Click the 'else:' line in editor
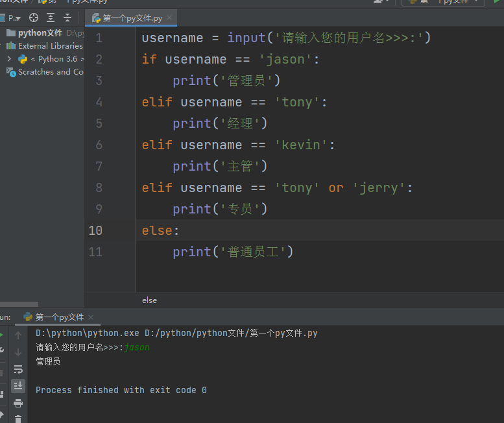The width and height of the screenshot is (504, 423). (160, 230)
